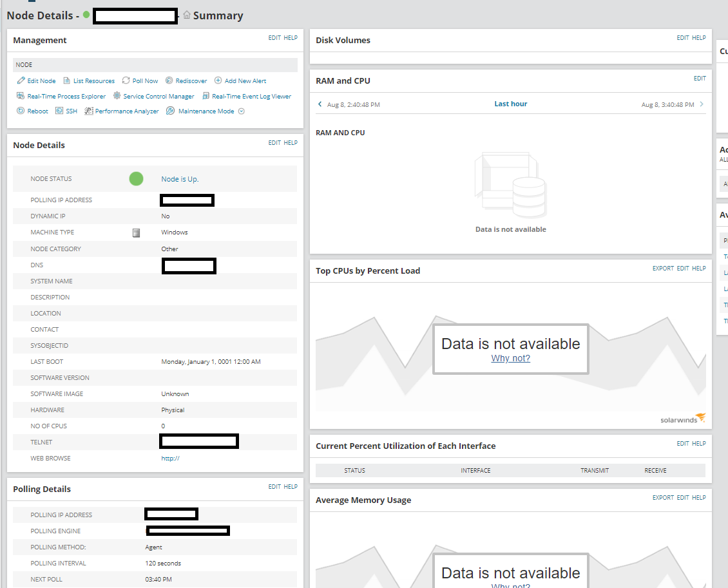Click Poll Now link
Screen dimensions: 728x588
tap(145, 81)
